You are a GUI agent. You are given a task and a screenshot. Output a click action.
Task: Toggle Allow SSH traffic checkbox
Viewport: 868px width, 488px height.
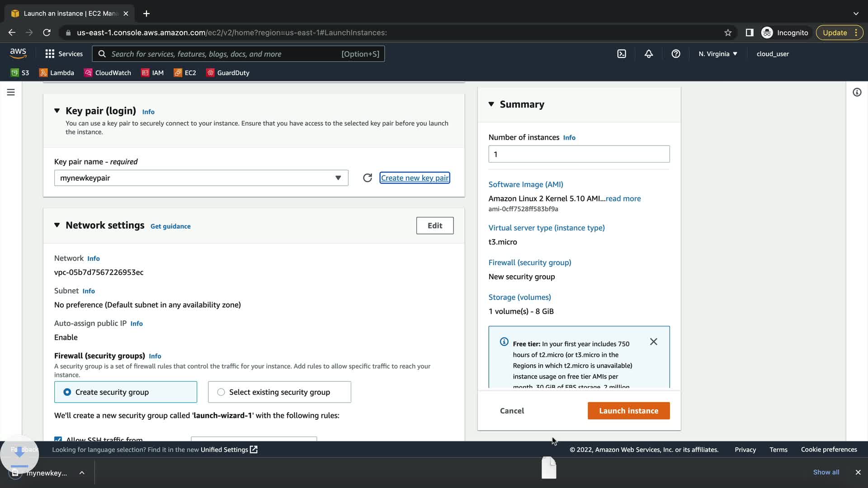tap(58, 439)
